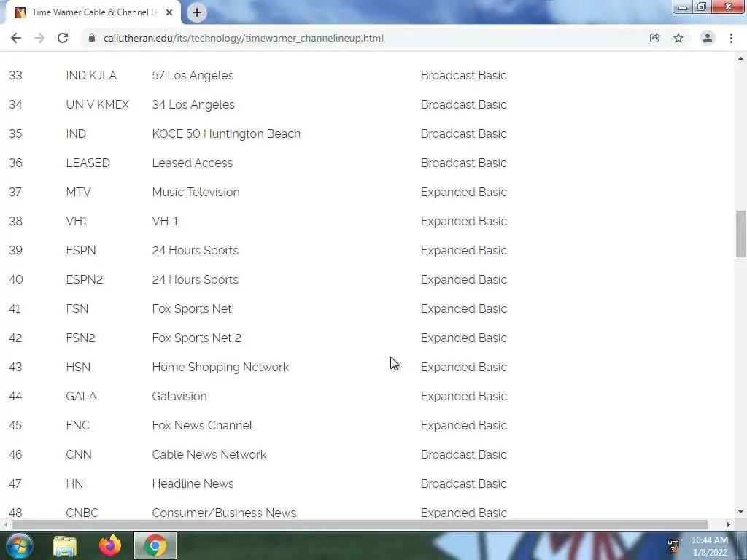Image resolution: width=747 pixels, height=560 pixels.
Task: Open Action Center flag icon in tray
Action: (x=673, y=546)
